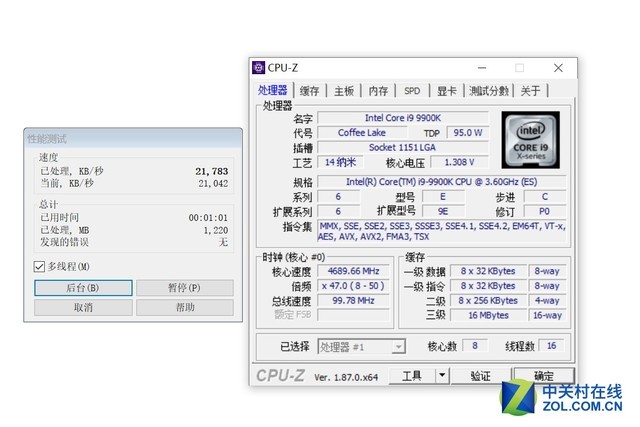Click the 性能测试 window title bar
640x427 pixels.
(133, 138)
